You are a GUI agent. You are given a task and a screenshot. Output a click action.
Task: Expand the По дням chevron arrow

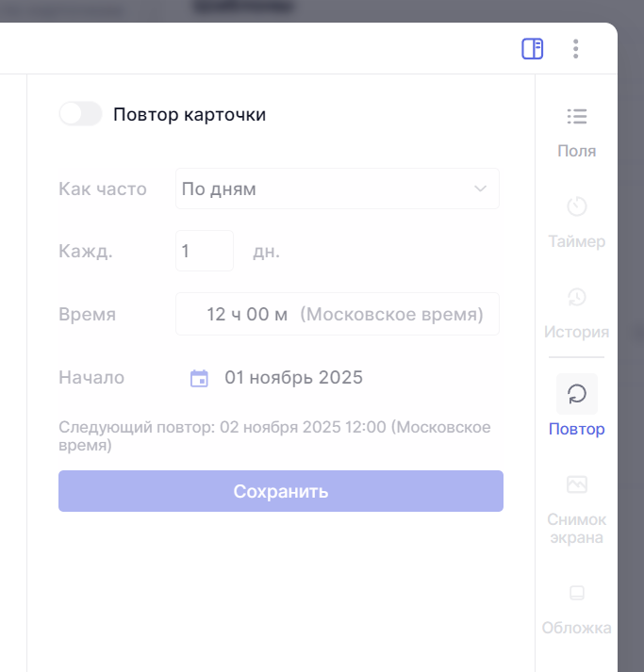(480, 188)
